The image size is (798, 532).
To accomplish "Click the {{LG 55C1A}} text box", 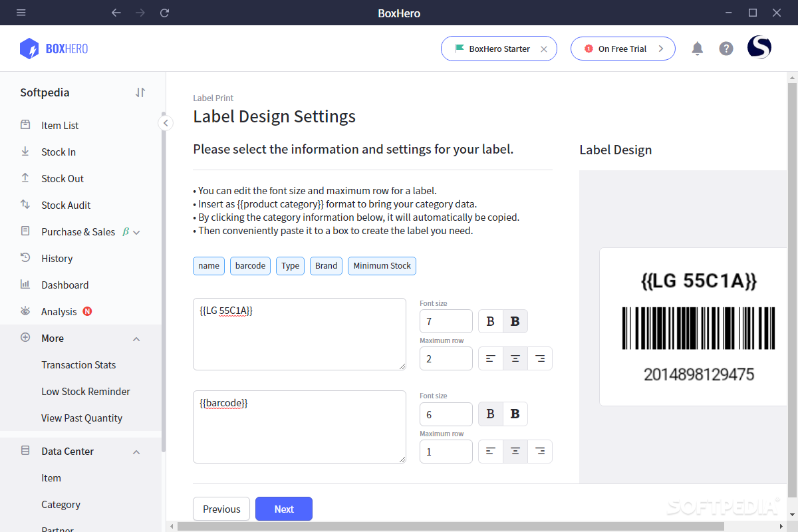I will coord(299,334).
